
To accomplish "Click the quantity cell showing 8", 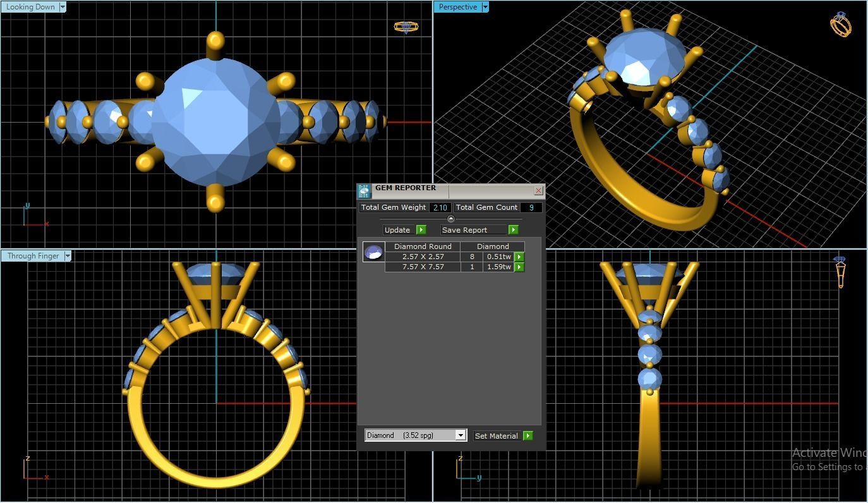I will (x=472, y=257).
